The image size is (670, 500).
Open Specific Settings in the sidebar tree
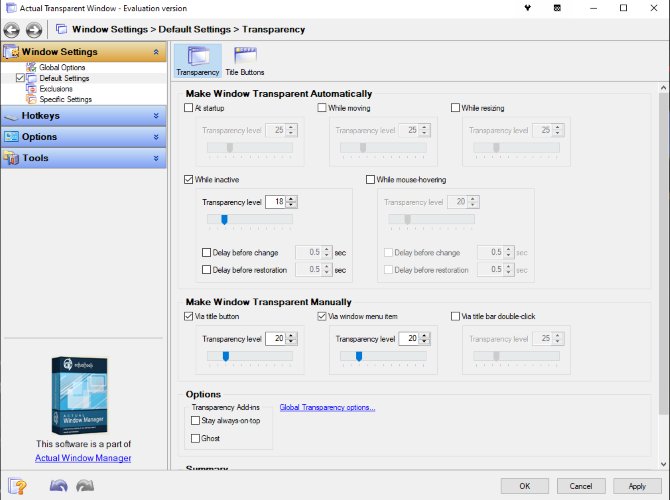65,99
